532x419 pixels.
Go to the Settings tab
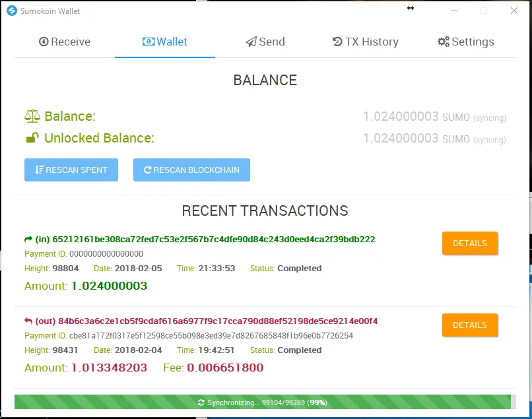click(x=466, y=42)
